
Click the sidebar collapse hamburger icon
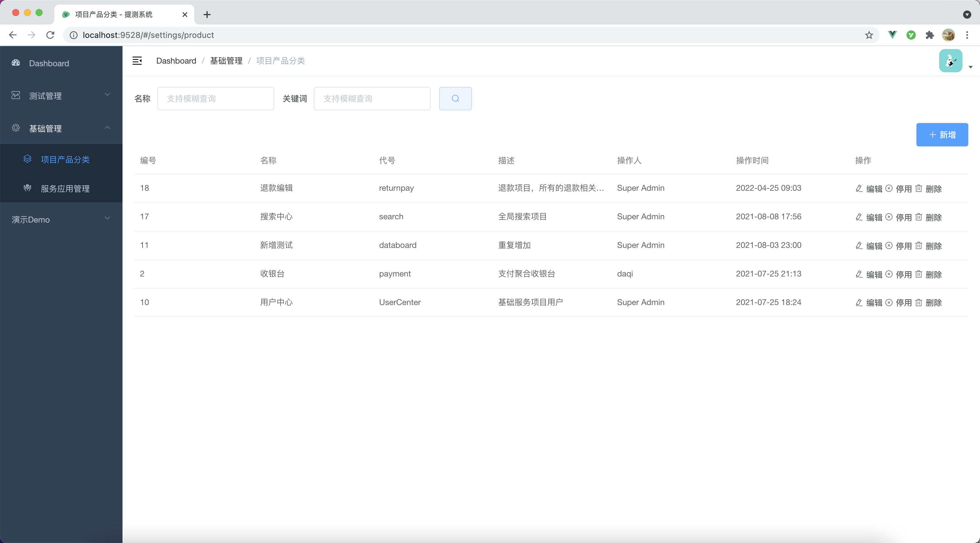pos(137,60)
